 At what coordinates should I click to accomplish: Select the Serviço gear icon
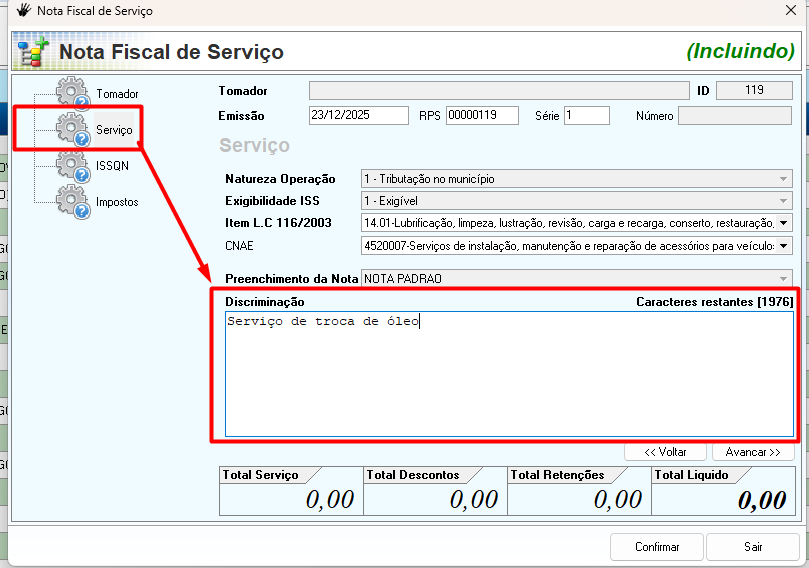(73, 129)
